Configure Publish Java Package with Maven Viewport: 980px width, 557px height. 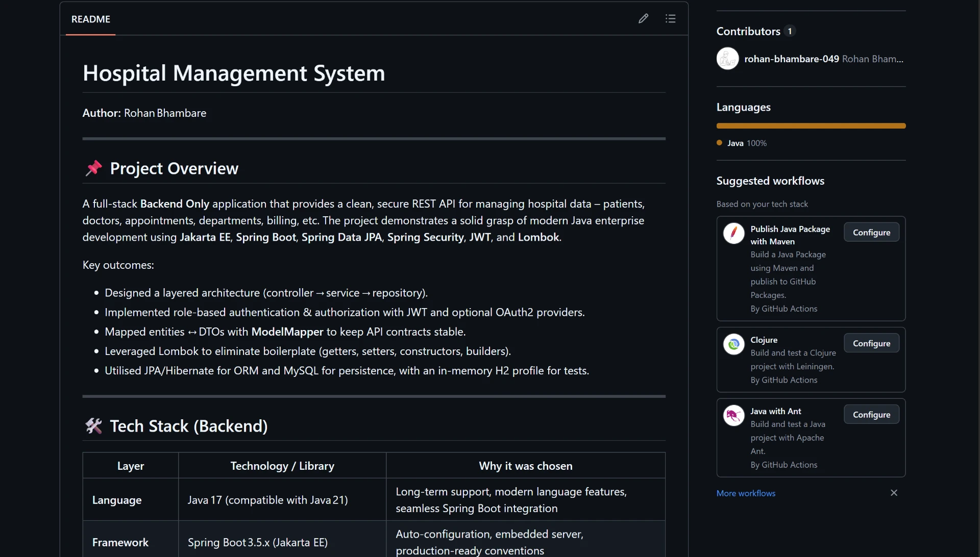pos(871,232)
